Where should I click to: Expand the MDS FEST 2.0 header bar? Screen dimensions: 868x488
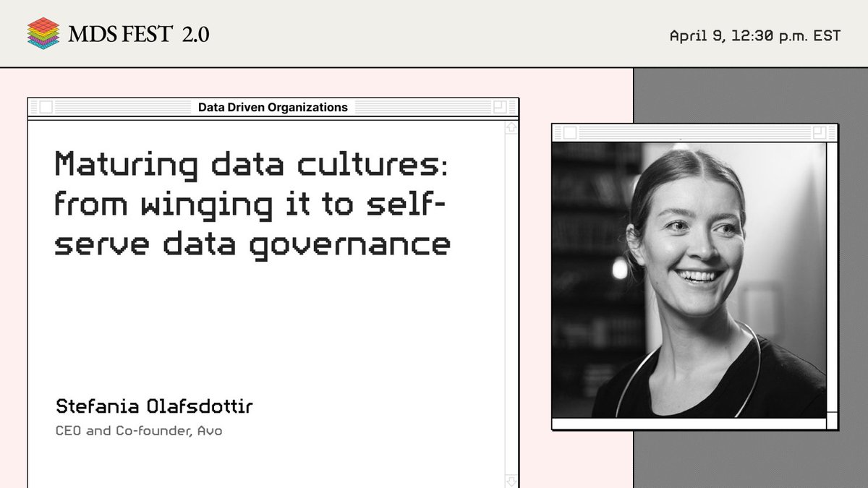point(434,33)
